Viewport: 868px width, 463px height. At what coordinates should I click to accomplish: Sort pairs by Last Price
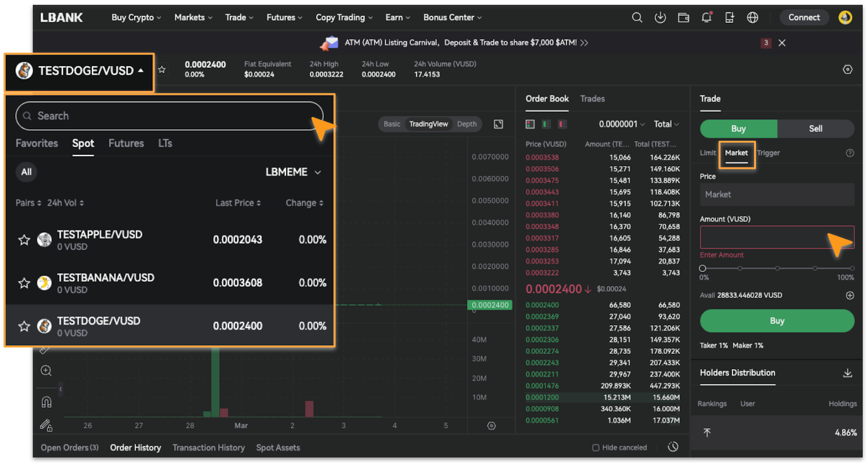238,203
